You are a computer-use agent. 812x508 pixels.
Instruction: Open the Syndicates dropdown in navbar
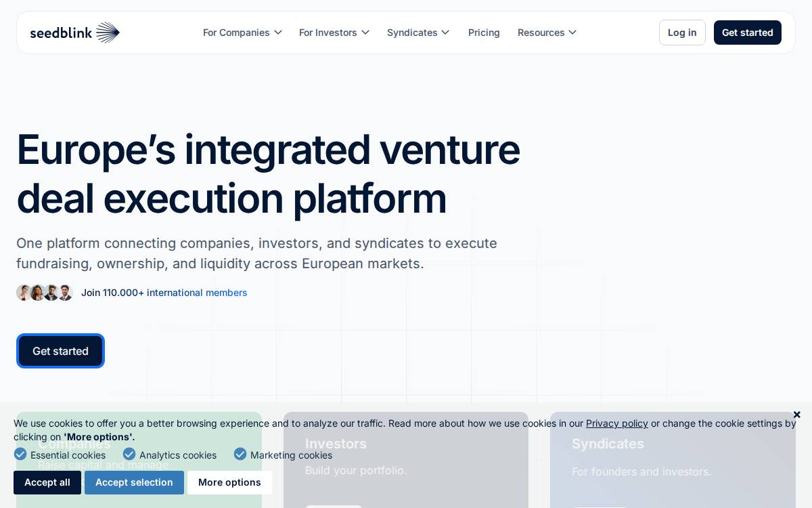click(x=418, y=33)
